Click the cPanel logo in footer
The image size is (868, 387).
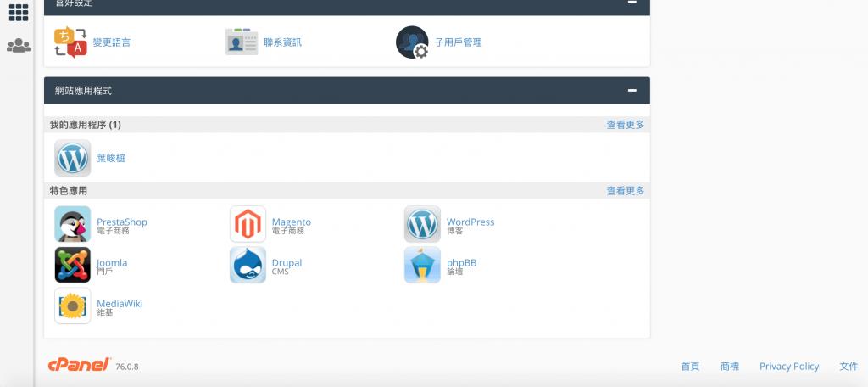click(80, 365)
